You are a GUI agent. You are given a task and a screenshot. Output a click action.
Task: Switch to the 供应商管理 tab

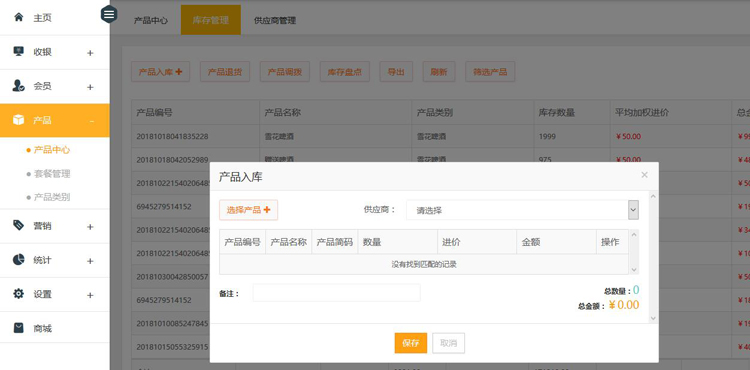pyautogui.click(x=275, y=21)
